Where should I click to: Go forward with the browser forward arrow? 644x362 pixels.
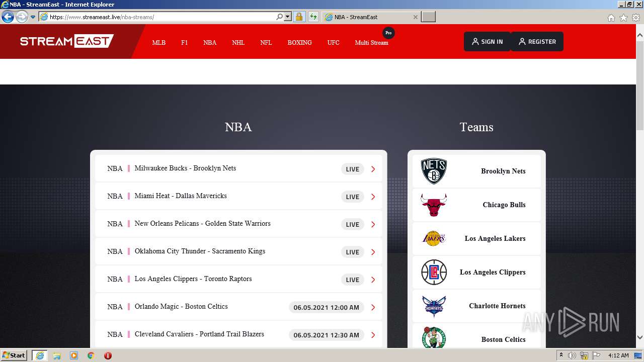pyautogui.click(x=22, y=17)
